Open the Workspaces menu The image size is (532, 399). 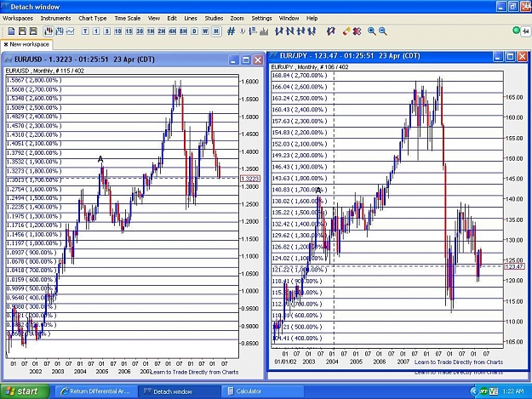tap(18, 19)
